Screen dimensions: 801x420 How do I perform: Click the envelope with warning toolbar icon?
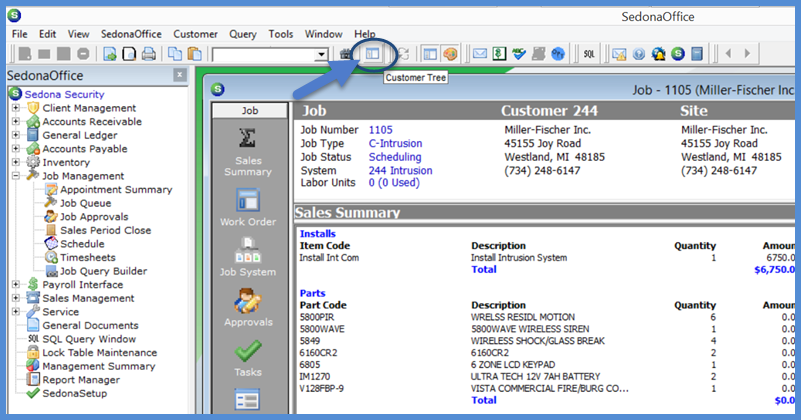click(x=619, y=54)
